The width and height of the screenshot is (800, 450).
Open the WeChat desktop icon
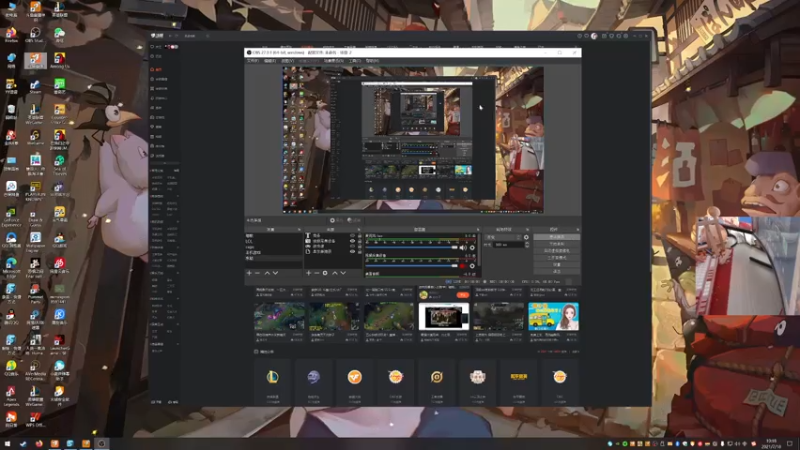pyautogui.click(x=60, y=35)
